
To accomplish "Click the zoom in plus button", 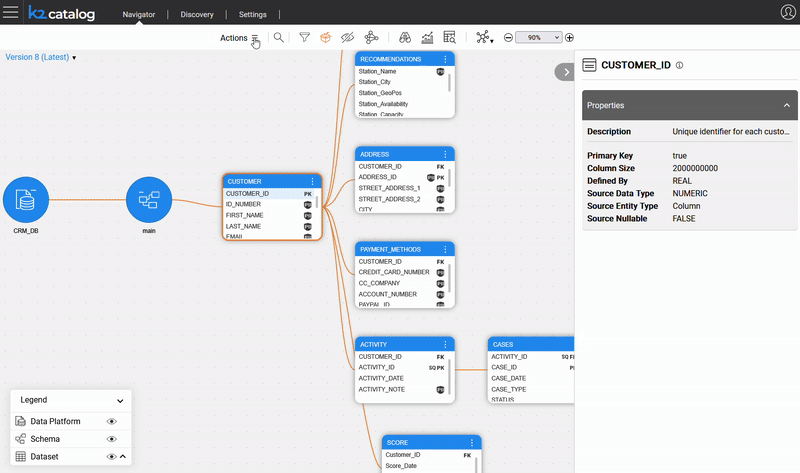I will pyautogui.click(x=570, y=37).
